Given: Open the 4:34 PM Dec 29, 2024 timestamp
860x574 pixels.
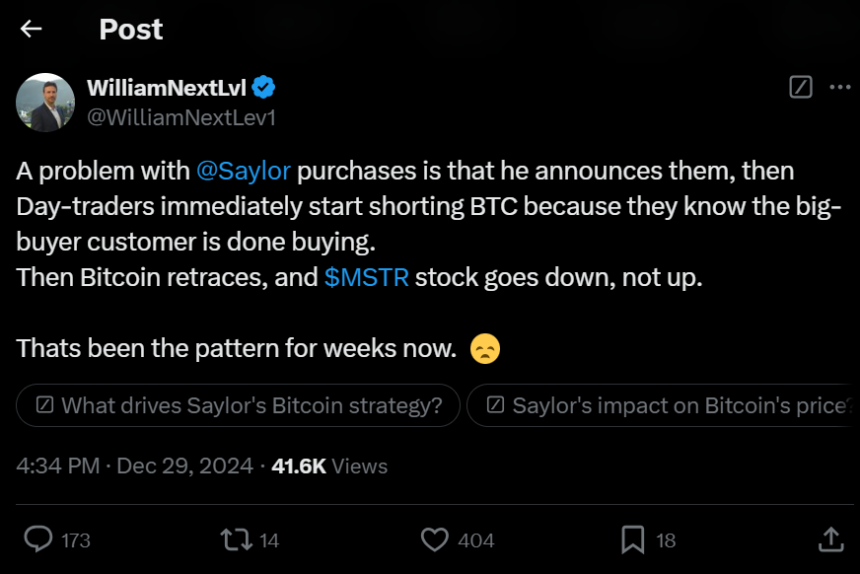Looking at the screenshot, I should tap(134, 467).
